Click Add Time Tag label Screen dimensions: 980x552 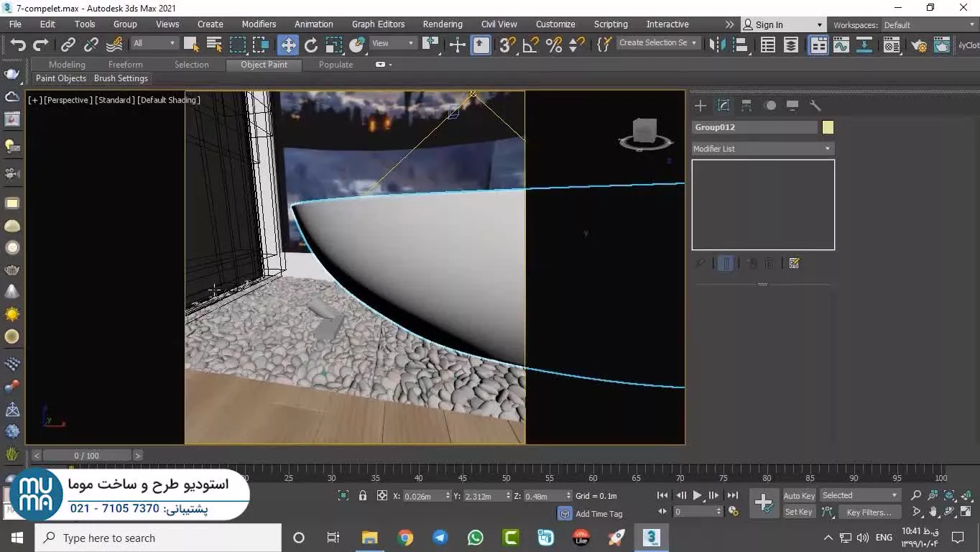coord(599,514)
